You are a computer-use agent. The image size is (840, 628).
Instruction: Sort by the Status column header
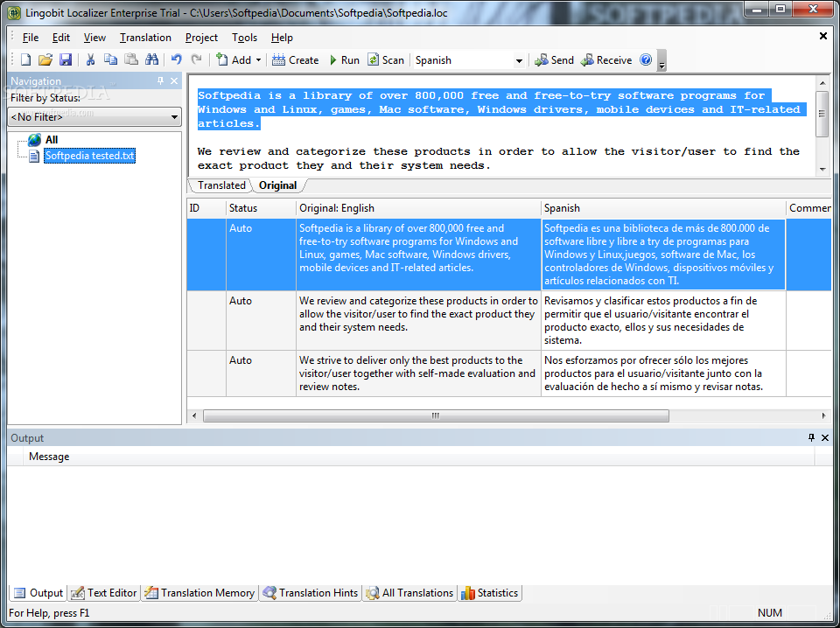(x=261, y=207)
